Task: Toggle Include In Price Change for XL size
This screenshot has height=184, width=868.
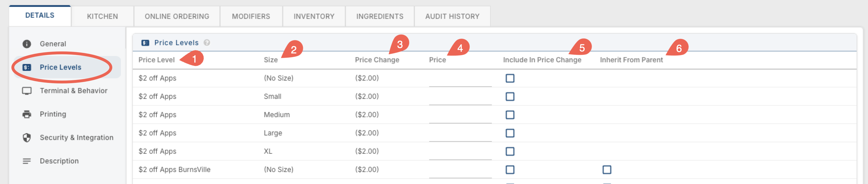Action: (510, 151)
